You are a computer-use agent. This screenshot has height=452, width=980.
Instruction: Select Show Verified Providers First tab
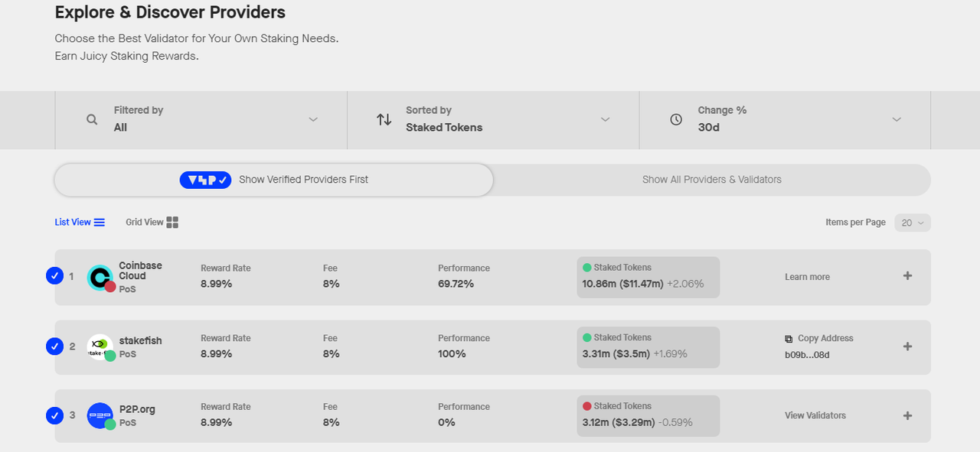[274, 180]
